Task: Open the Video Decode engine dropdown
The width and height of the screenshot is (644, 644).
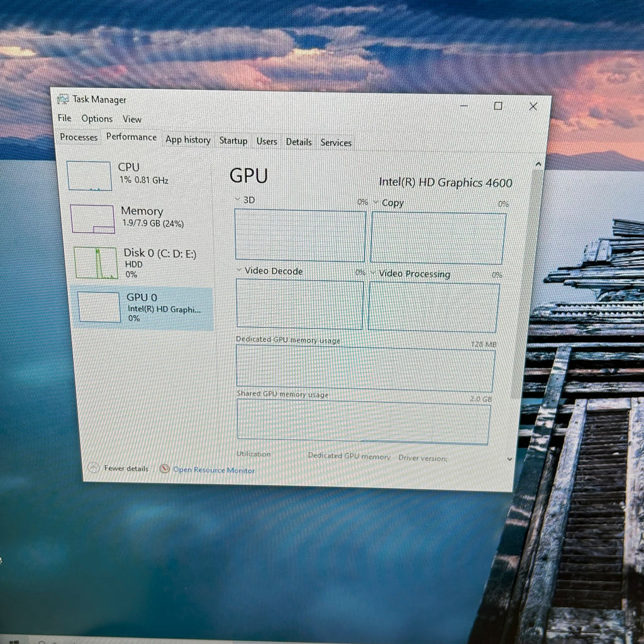Action: point(239,270)
